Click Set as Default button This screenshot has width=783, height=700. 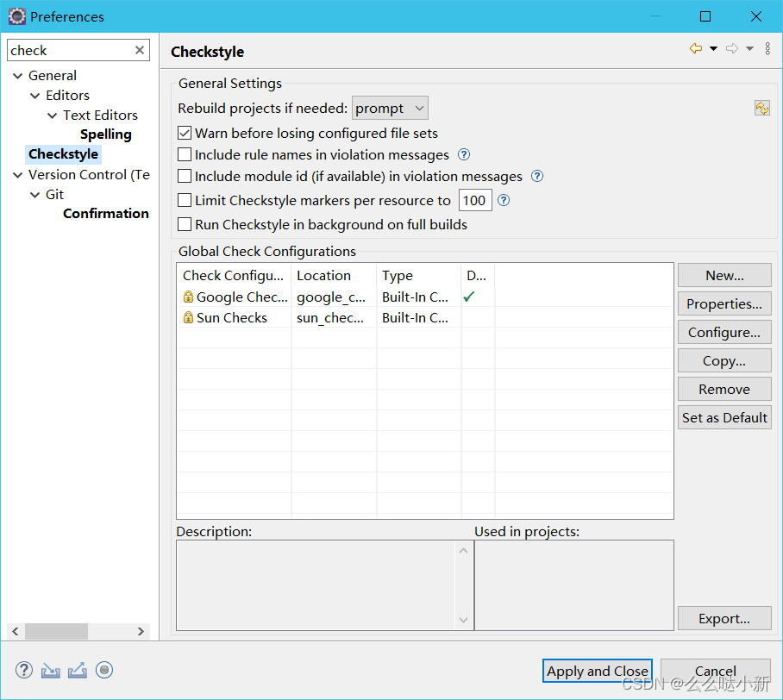pos(724,417)
